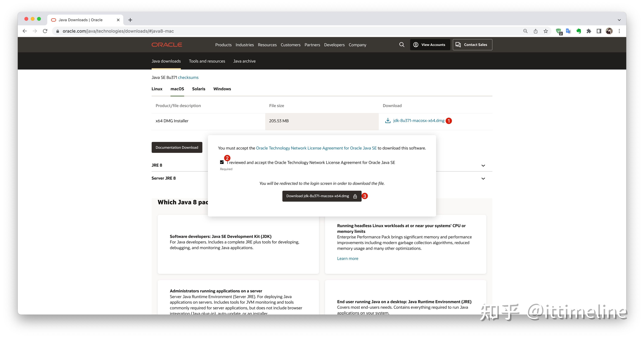This screenshot has width=644, height=338.
Task: Click the Documentation Download button
Action: point(177,147)
